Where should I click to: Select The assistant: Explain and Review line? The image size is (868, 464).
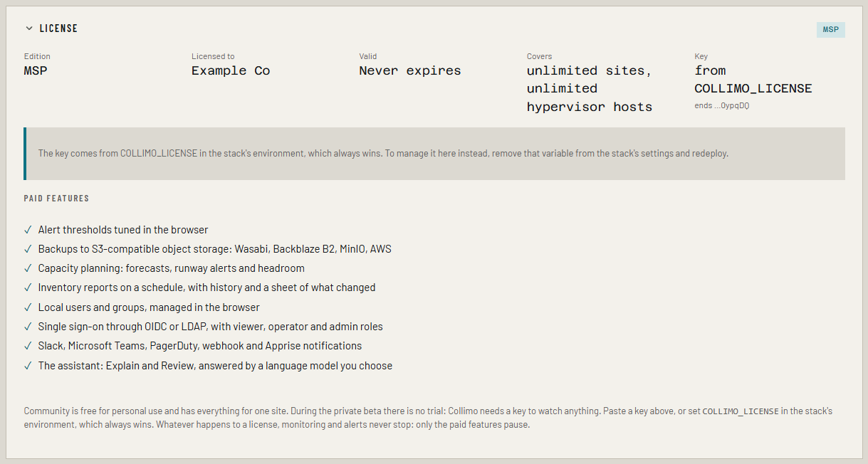click(215, 366)
